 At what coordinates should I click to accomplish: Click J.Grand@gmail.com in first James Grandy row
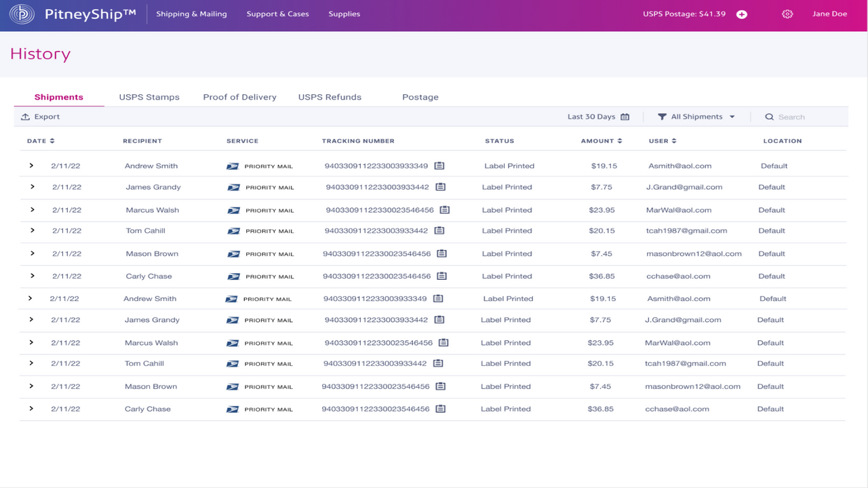[684, 187]
